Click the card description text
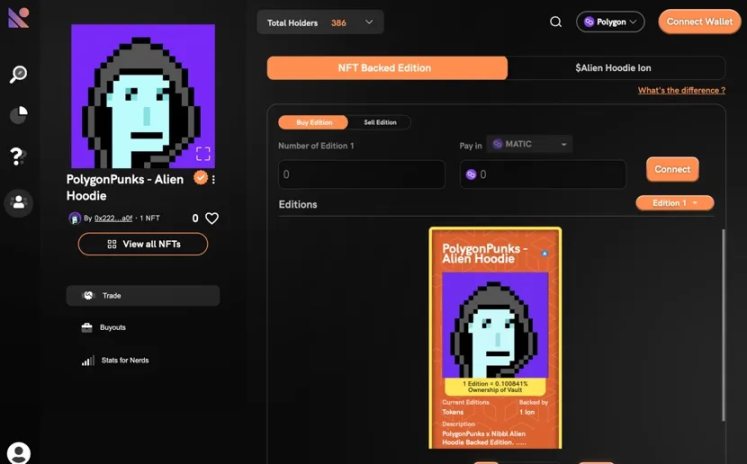Viewport: 747px width, 464px height. coord(484,438)
